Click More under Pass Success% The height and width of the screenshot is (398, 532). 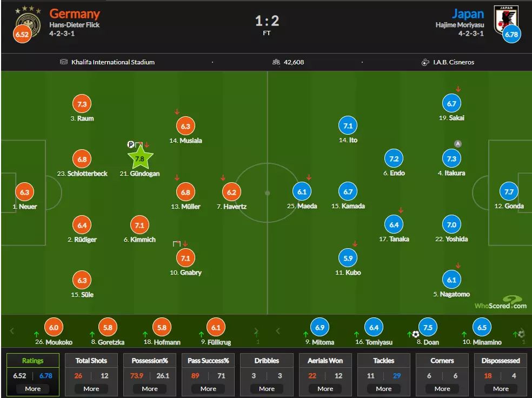coord(208,388)
